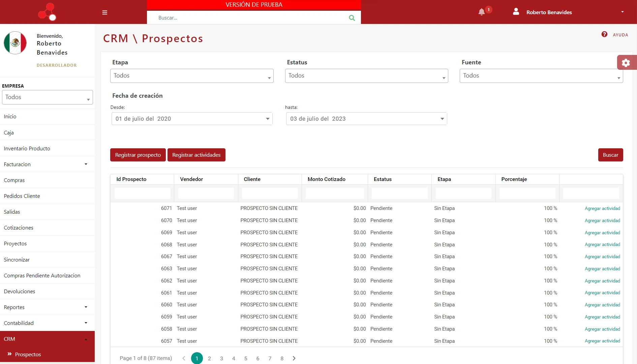
Task: Expand the Facturacion menu
Action: [47, 164]
